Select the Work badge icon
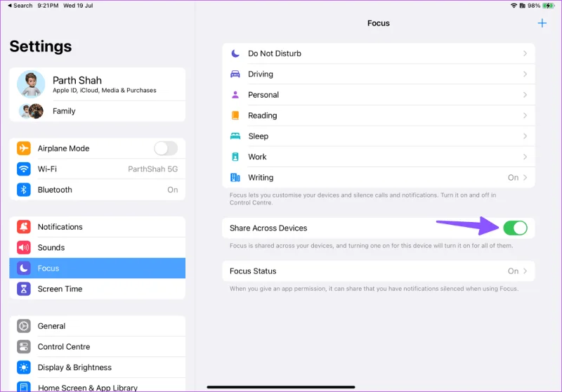Viewport: 562px width, 392px height. (235, 157)
